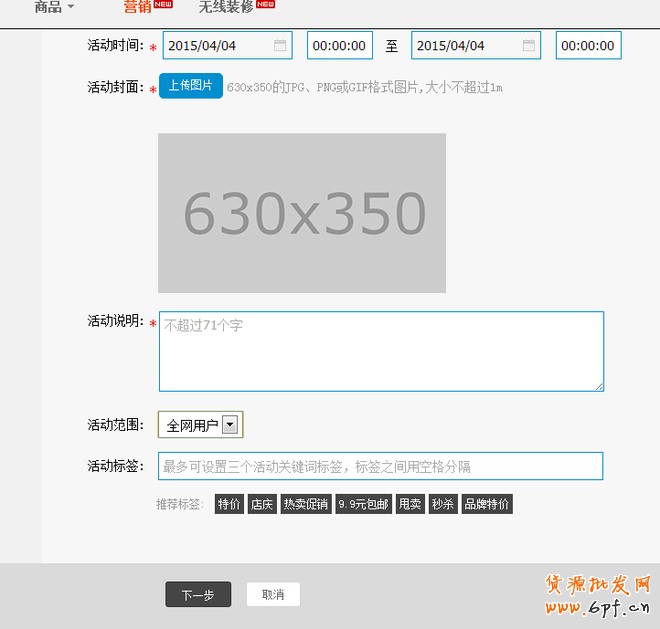The height and width of the screenshot is (629, 660).
Task: Open the start date calendar icon
Action: (x=280, y=46)
